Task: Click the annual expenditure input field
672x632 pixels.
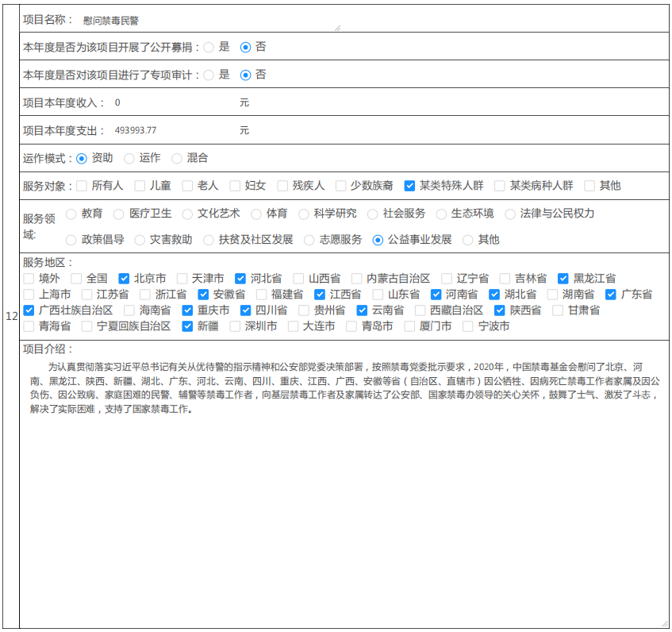Action: pyautogui.click(x=173, y=130)
